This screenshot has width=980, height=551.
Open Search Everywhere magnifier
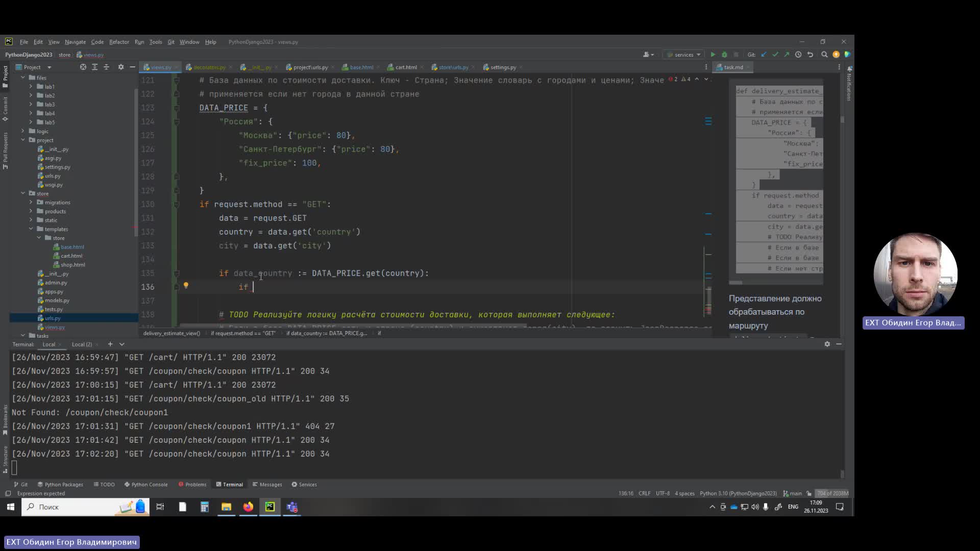[824, 55]
